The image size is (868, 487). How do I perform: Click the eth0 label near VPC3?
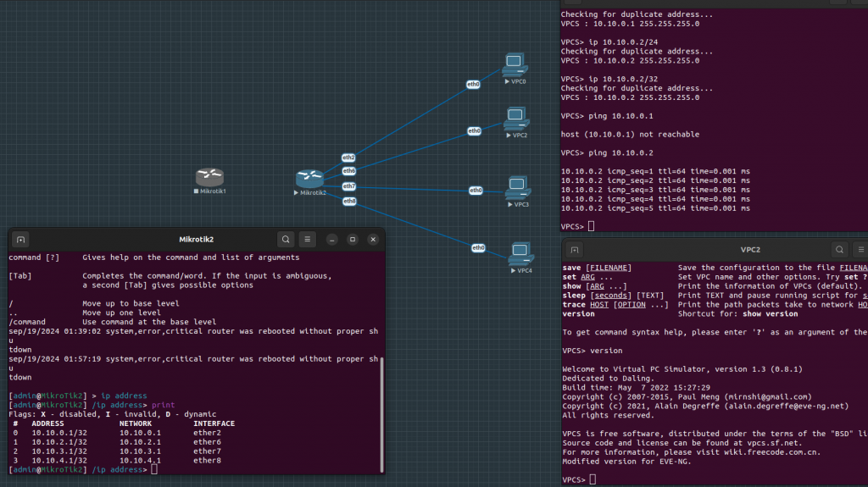(x=476, y=191)
